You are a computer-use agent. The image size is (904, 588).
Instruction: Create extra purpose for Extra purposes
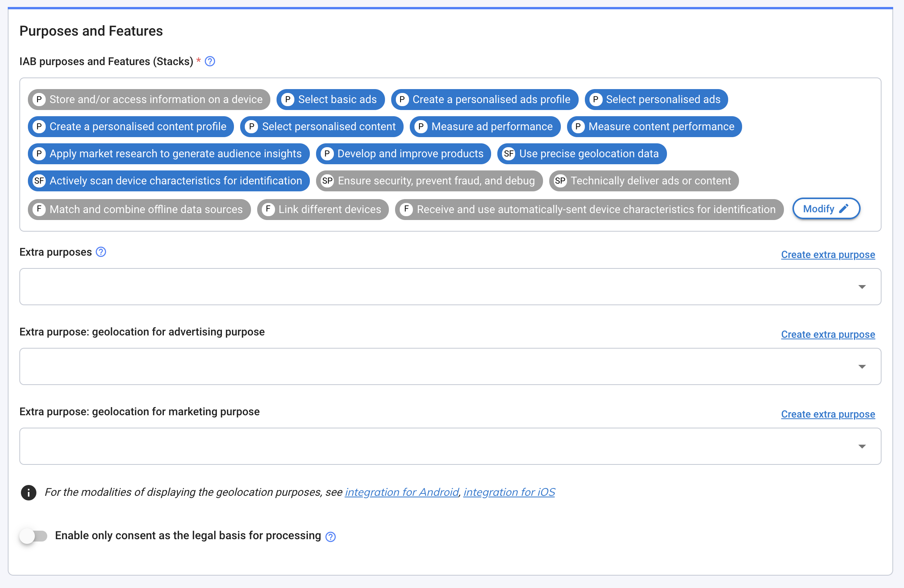click(x=828, y=254)
